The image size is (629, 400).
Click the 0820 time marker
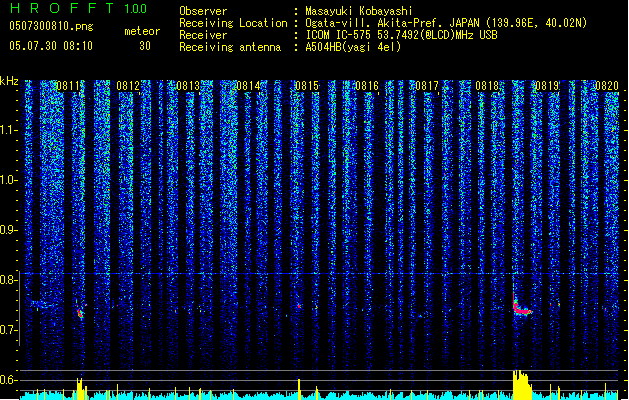[607, 86]
